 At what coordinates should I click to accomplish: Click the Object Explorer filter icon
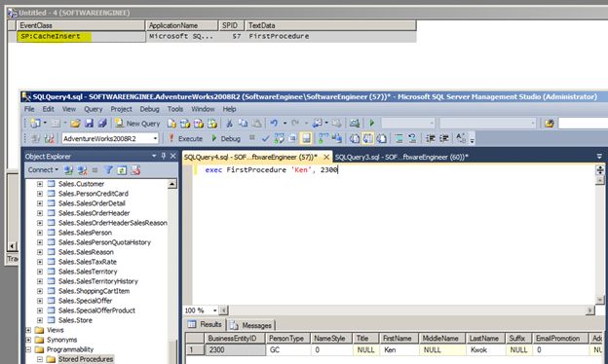pos(108,170)
